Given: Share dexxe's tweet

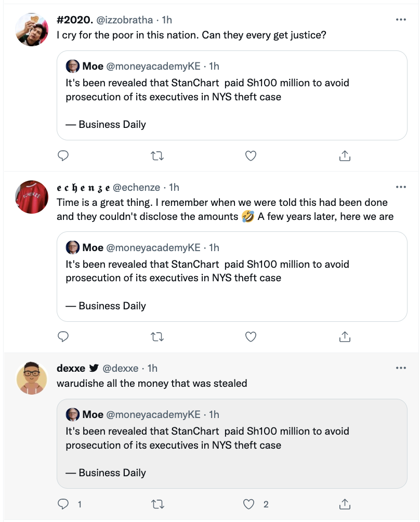Looking at the screenshot, I should (x=345, y=504).
